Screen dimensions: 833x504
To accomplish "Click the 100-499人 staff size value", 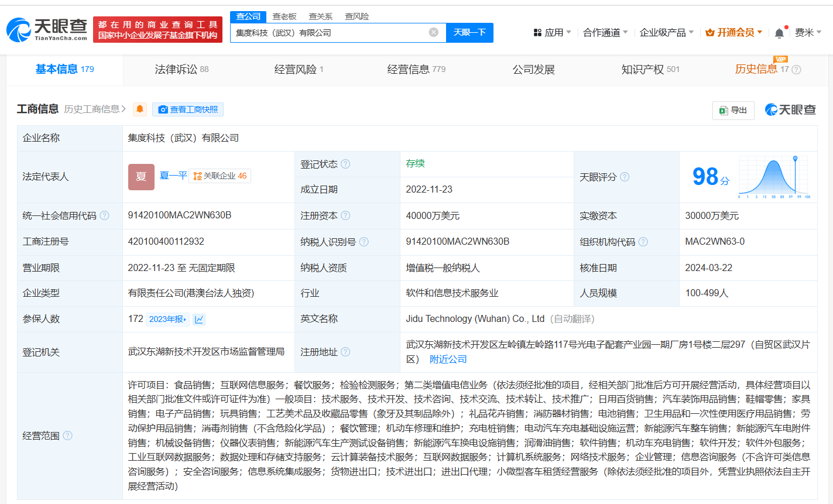I will click(x=707, y=293).
